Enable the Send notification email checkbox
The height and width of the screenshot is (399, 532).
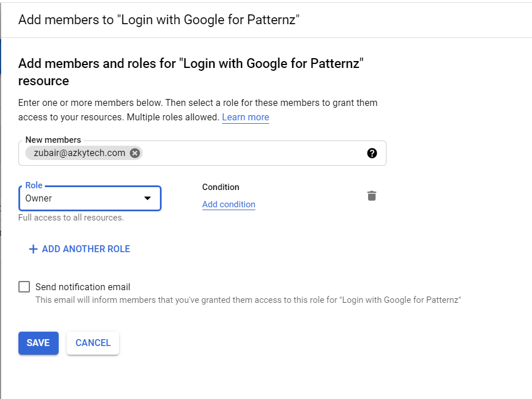coord(24,287)
